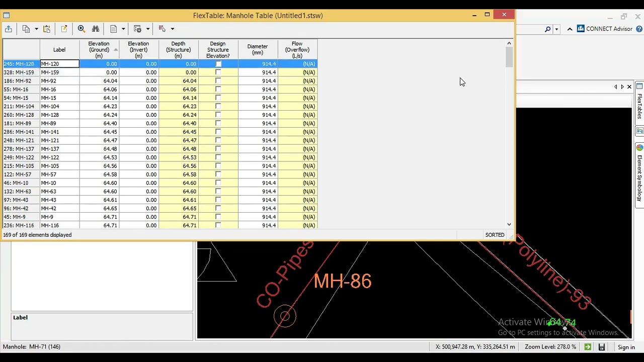Click the Copy icon in FlexTable toolbar
The height and width of the screenshot is (362, 644).
(26, 29)
